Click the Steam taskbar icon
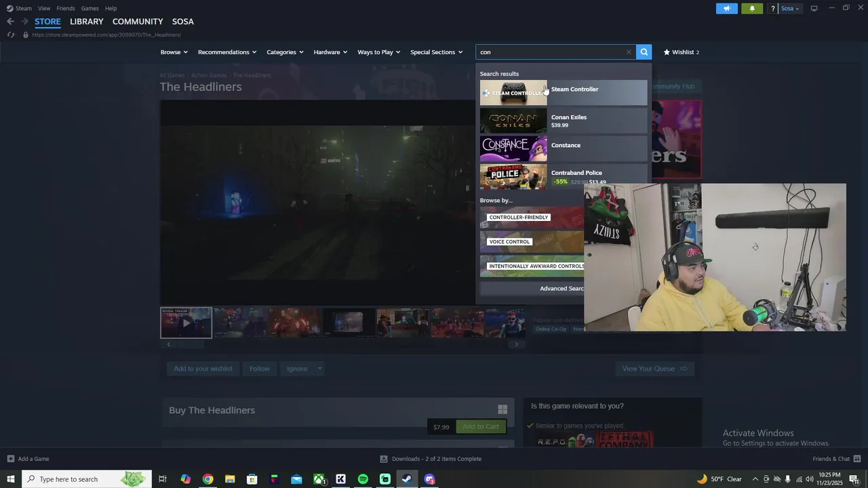The height and width of the screenshot is (488, 868). point(407,479)
